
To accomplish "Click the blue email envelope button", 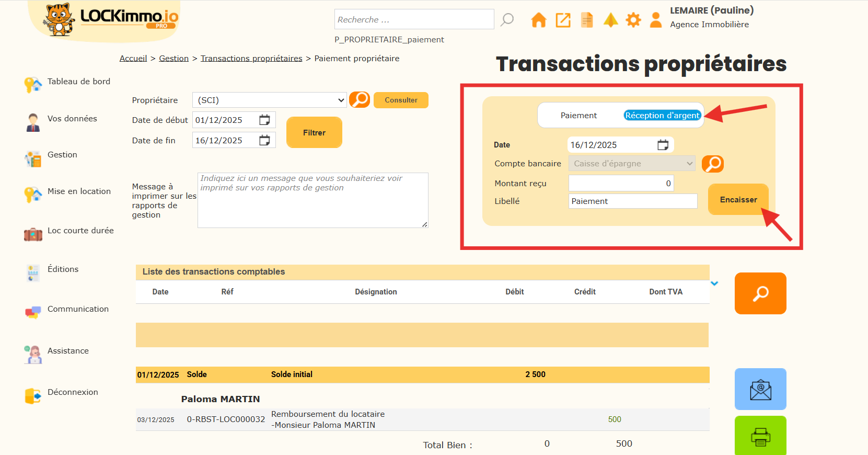I will pyautogui.click(x=760, y=389).
